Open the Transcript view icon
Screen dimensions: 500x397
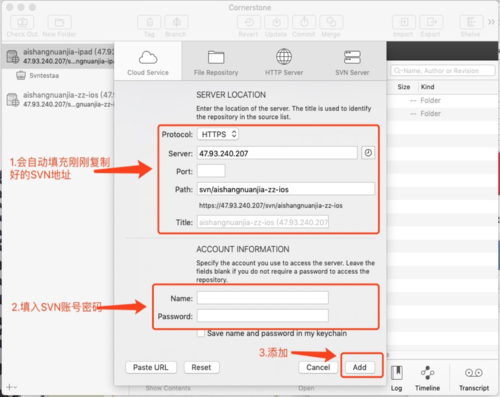pyautogui.click(x=474, y=373)
